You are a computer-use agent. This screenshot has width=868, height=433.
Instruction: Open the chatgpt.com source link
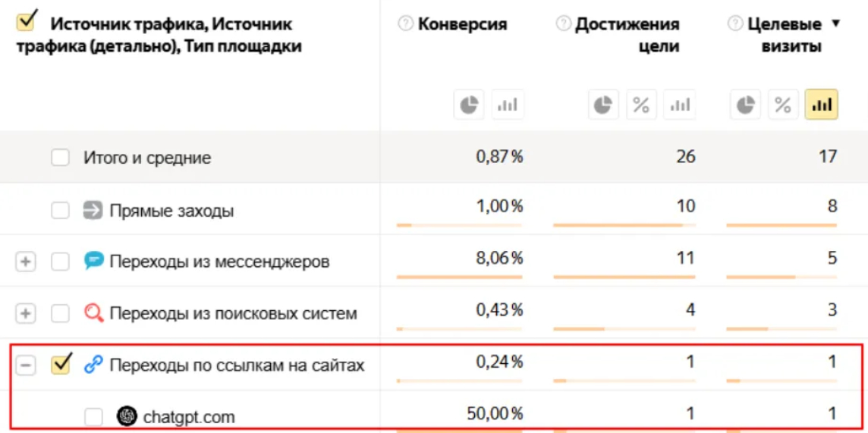pos(189,416)
